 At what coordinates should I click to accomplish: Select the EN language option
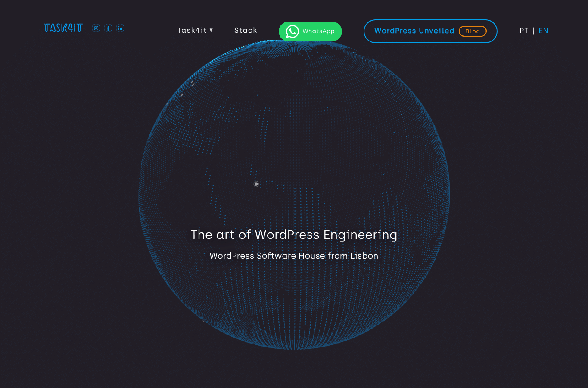pyautogui.click(x=543, y=31)
